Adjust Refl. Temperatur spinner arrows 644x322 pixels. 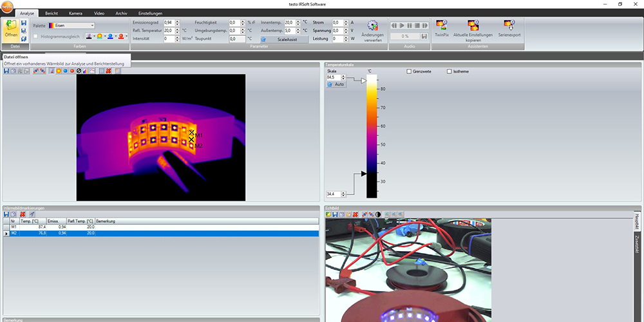[178, 30]
